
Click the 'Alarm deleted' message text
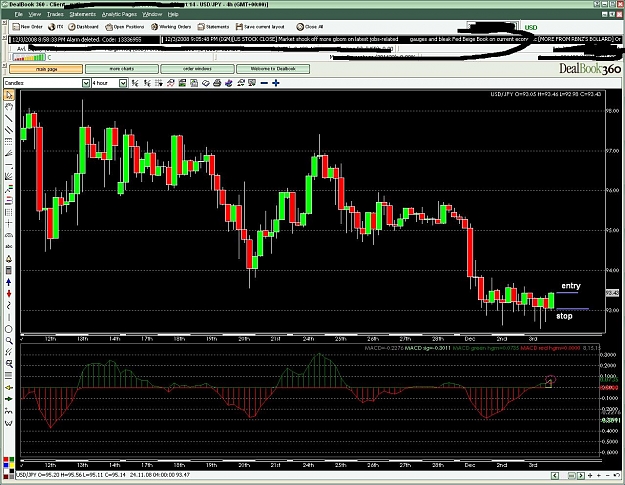pos(77,39)
